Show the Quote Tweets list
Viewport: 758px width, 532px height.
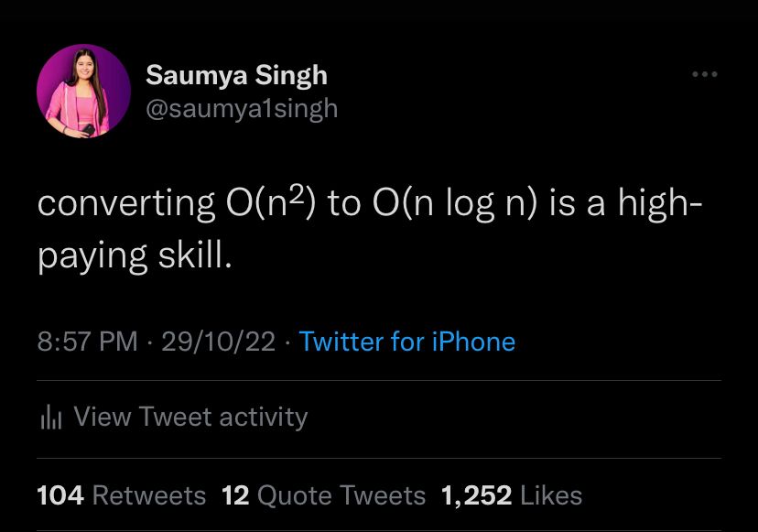pyautogui.click(x=341, y=495)
